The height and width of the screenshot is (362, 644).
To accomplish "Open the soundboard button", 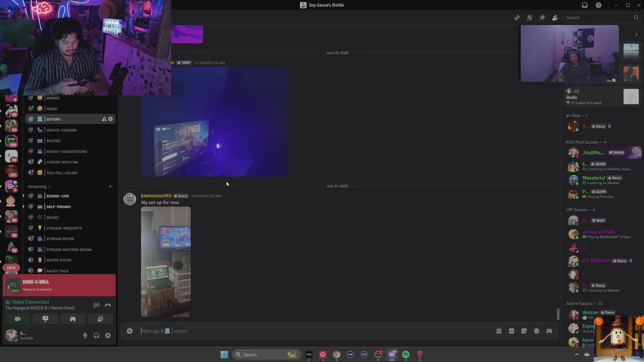I will click(100, 319).
